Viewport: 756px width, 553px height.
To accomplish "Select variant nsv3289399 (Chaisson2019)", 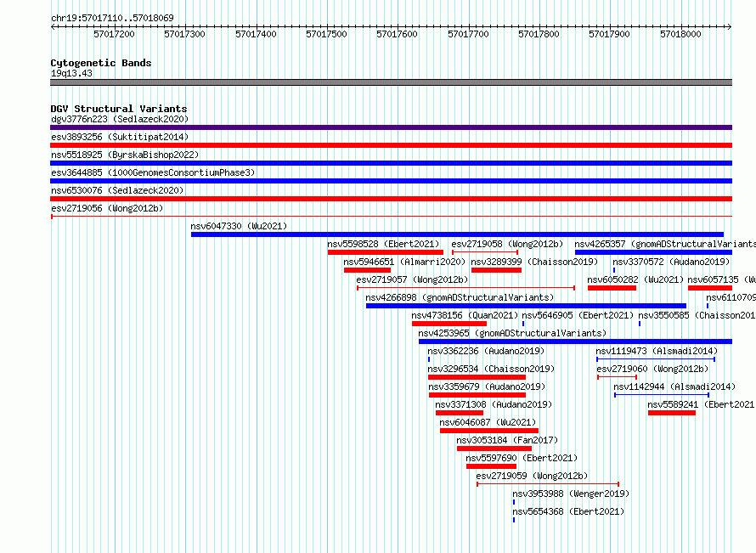I will coord(534,262).
